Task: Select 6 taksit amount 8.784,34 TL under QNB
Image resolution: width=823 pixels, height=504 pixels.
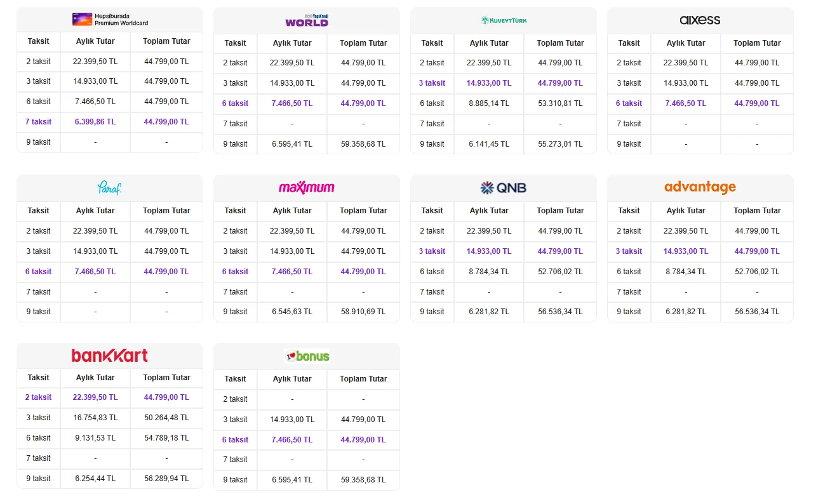Action: coord(489,272)
